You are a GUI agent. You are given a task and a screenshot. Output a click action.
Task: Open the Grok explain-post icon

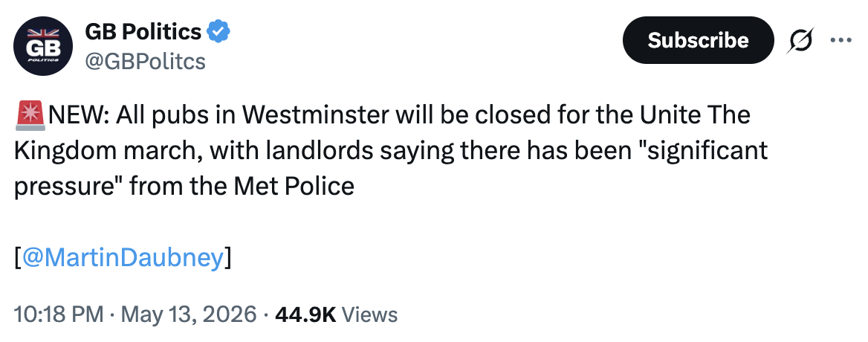800,41
